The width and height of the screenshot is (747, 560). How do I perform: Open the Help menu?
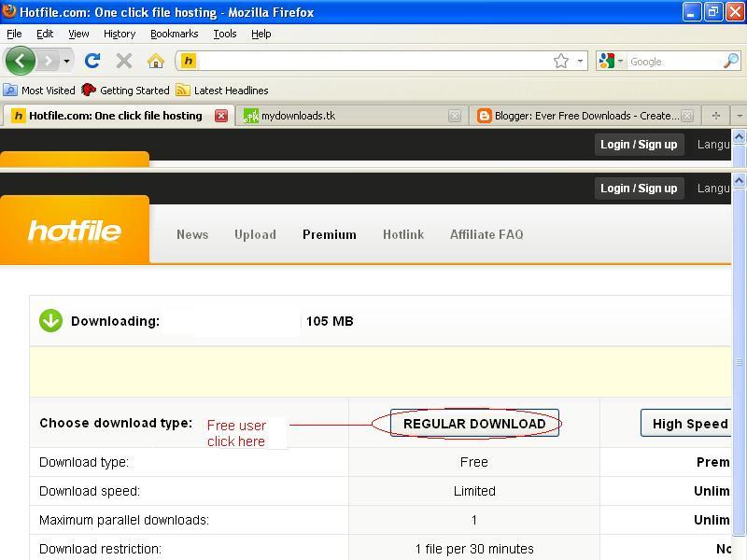(261, 34)
